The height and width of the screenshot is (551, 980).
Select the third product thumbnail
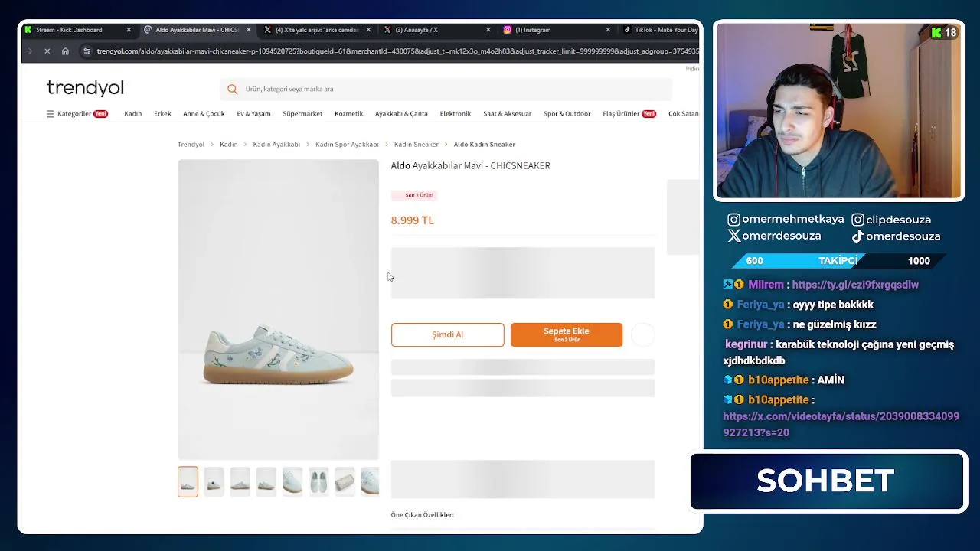(240, 481)
